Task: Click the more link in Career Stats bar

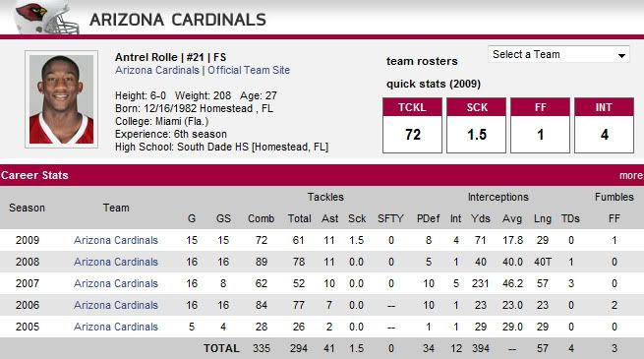Action: click(x=631, y=175)
